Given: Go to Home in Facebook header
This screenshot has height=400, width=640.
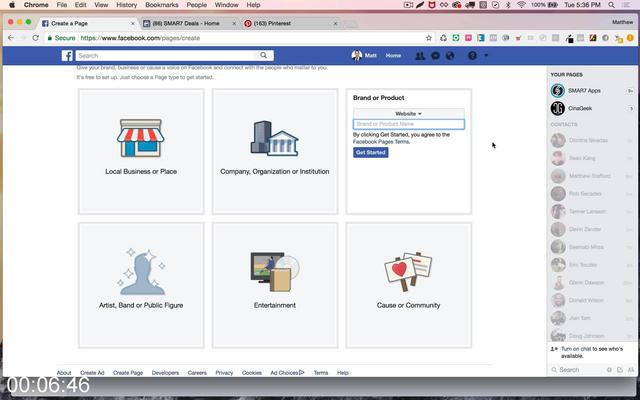Looking at the screenshot, I should 393,56.
